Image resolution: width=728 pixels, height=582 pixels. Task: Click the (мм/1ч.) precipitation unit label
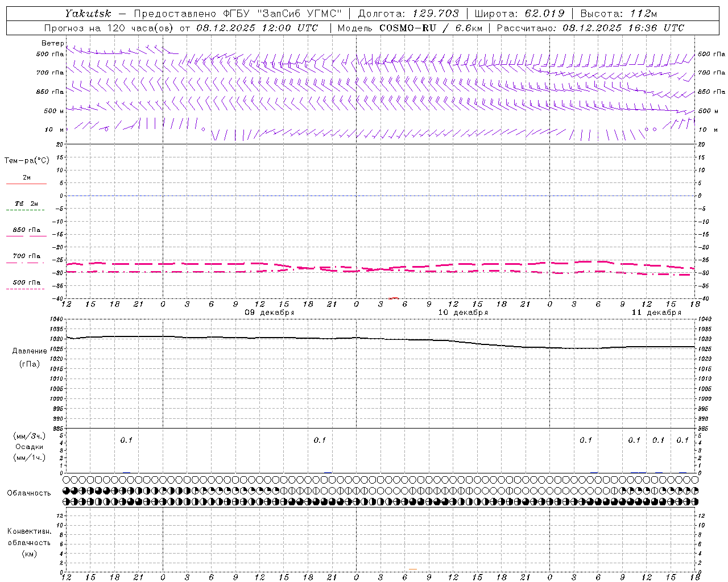click(x=30, y=458)
